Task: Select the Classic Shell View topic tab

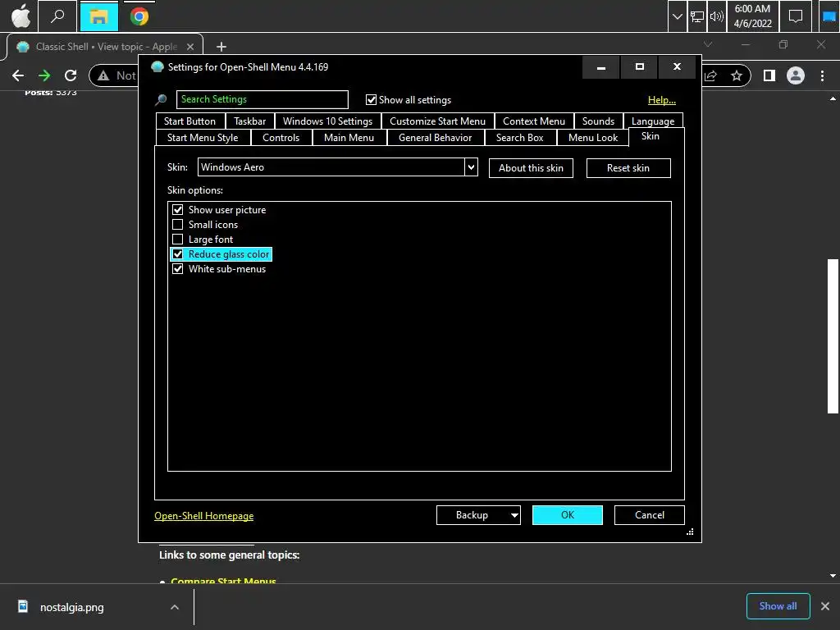Action: coord(105,47)
